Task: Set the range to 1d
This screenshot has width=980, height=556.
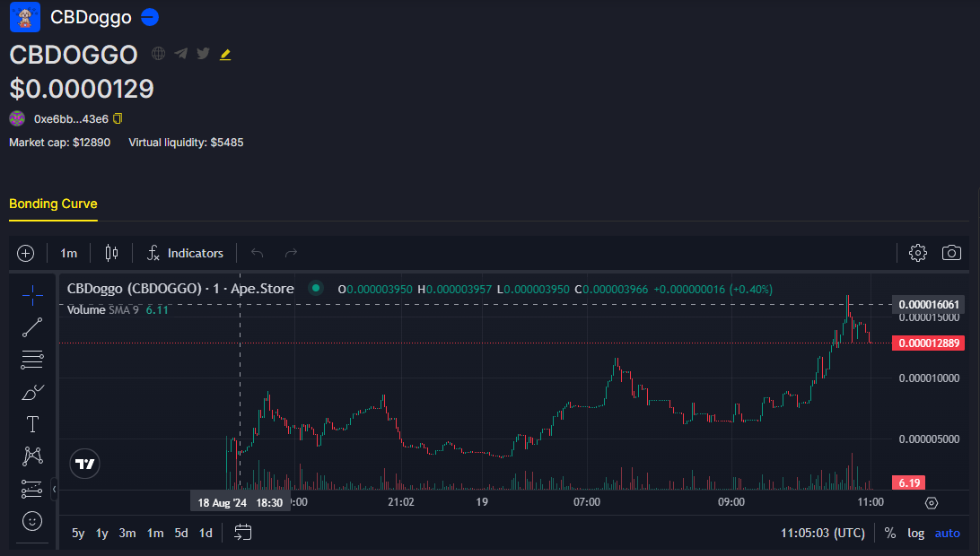Action: pyautogui.click(x=206, y=533)
